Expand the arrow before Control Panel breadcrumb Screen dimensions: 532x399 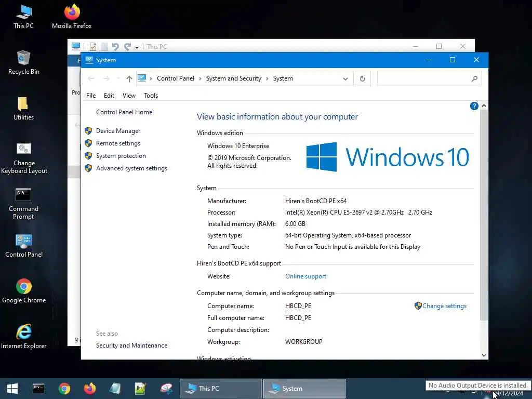pyautogui.click(x=151, y=79)
